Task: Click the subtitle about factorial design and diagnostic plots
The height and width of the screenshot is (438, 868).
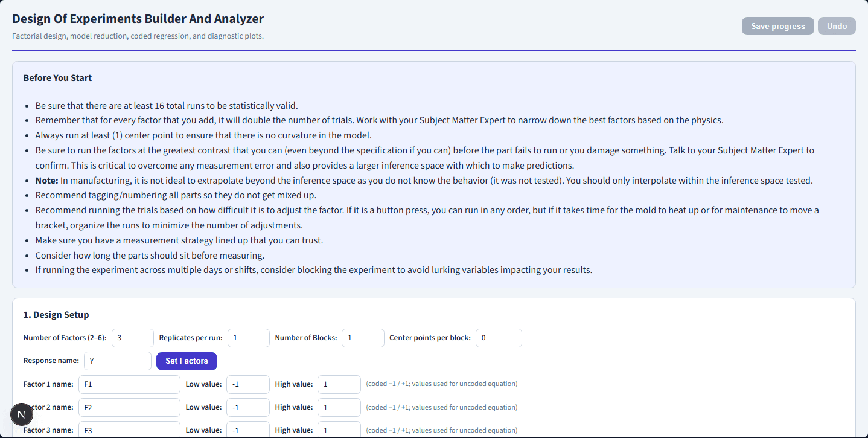Action: [x=138, y=36]
